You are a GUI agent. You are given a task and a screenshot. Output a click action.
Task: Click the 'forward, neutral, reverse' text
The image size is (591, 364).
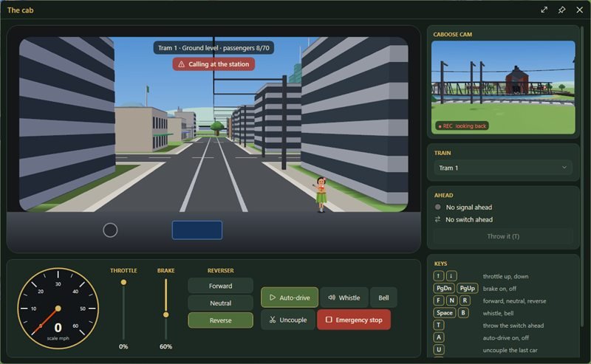click(x=514, y=301)
